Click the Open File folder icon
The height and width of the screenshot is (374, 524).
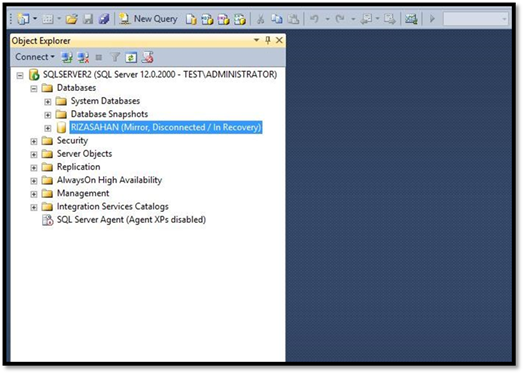pyautogui.click(x=71, y=19)
